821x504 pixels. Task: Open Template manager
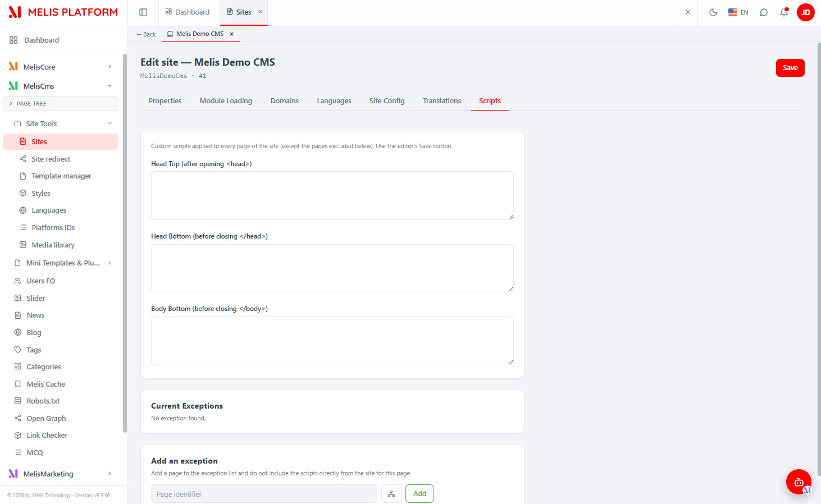61,176
